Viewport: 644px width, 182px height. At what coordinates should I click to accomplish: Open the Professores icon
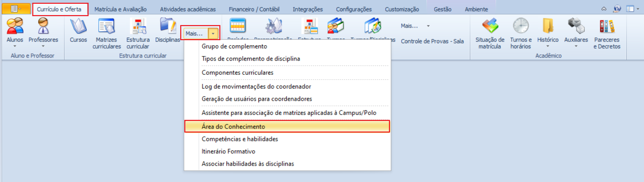coord(43,26)
